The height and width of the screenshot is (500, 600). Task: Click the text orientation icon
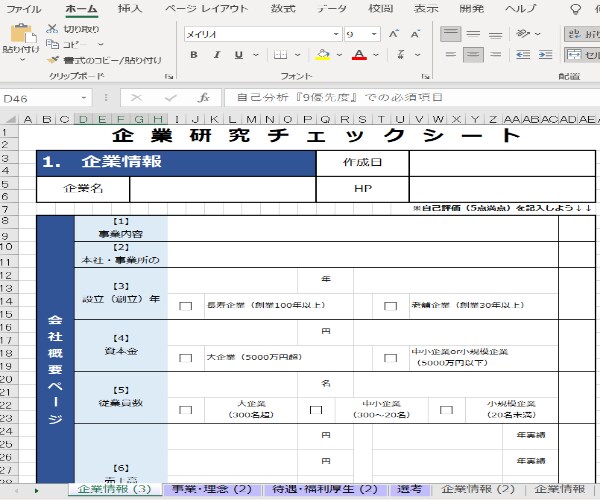(x=523, y=34)
